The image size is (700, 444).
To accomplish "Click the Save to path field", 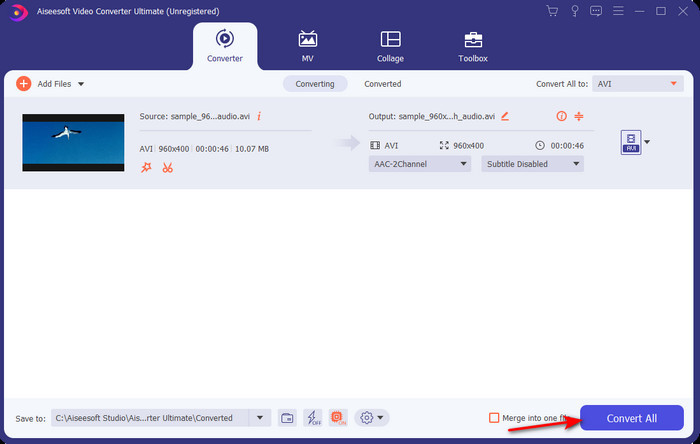I will click(150, 418).
